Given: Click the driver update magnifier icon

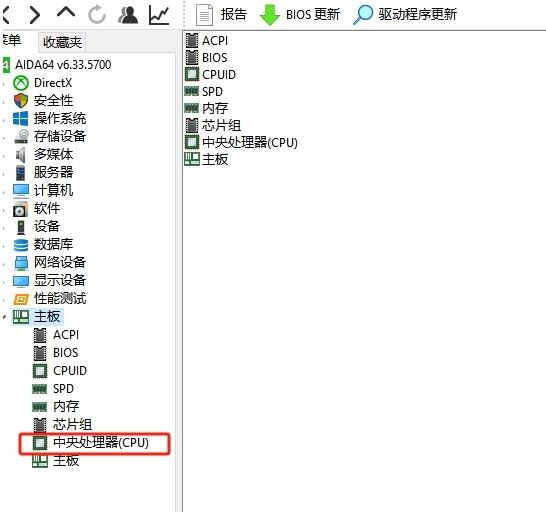Looking at the screenshot, I should [363, 15].
